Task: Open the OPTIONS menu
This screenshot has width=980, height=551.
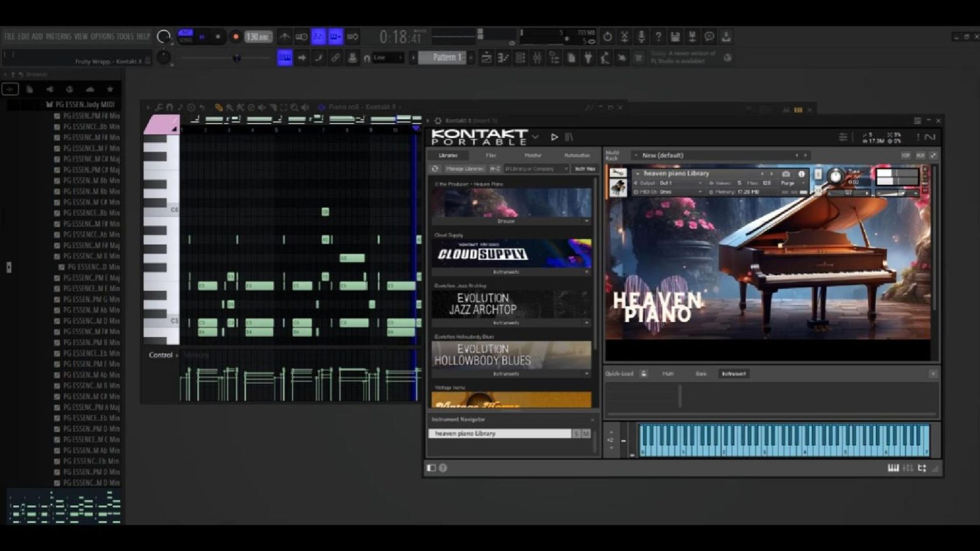Action: coord(102,36)
